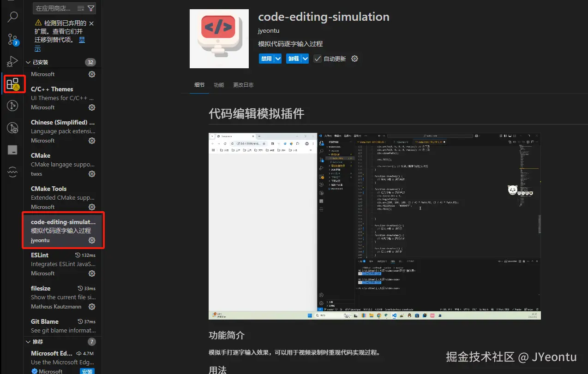The image size is (588, 374).
Task: Clear extensions search results icon
Action: pos(81,8)
